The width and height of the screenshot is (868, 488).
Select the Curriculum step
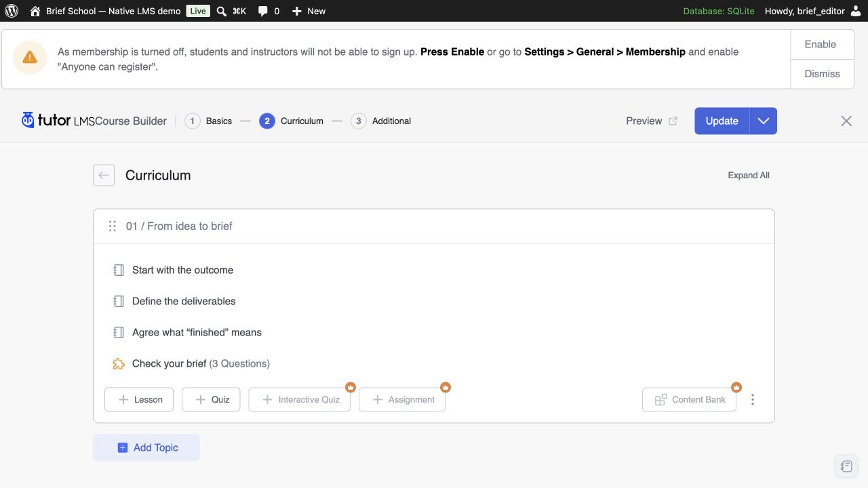(292, 121)
